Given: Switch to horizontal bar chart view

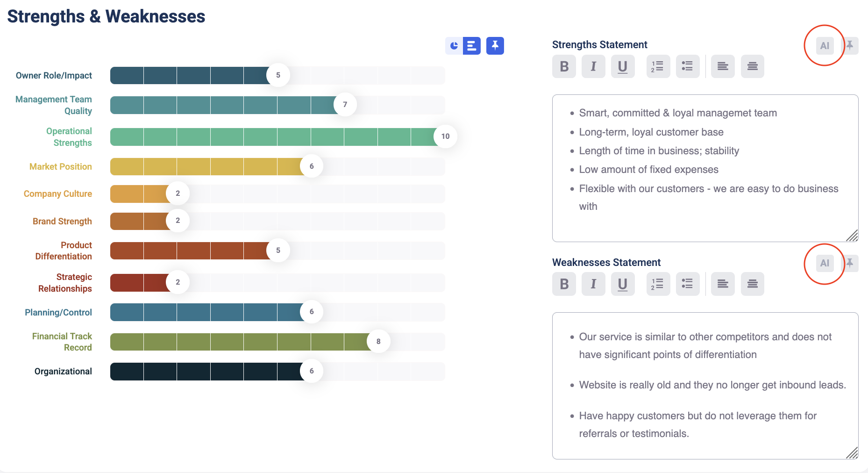Looking at the screenshot, I should tap(471, 46).
